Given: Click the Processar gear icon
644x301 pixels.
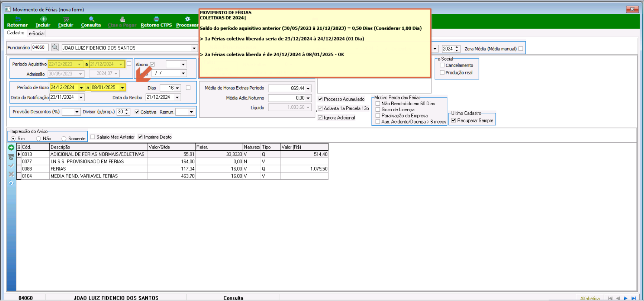Looking at the screenshot, I should click(188, 19).
